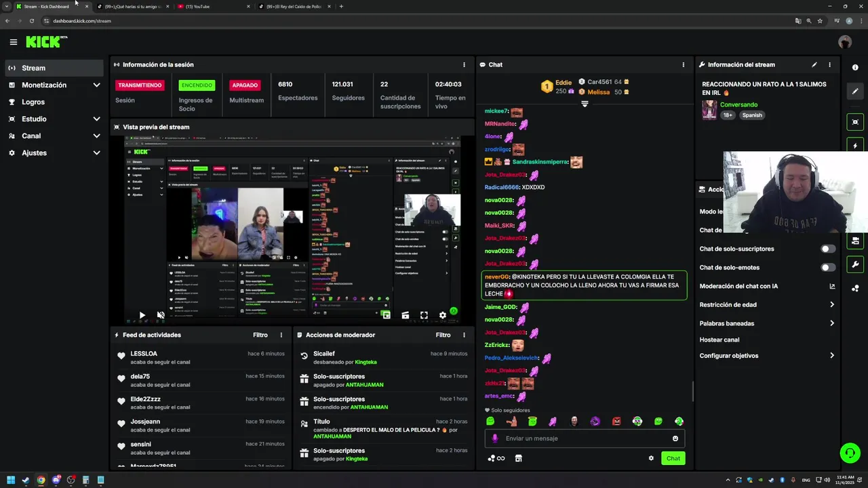The width and height of the screenshot is (868, 488).
Task: Click the edit pencil in right sidebar
Action: click(855, 91)
